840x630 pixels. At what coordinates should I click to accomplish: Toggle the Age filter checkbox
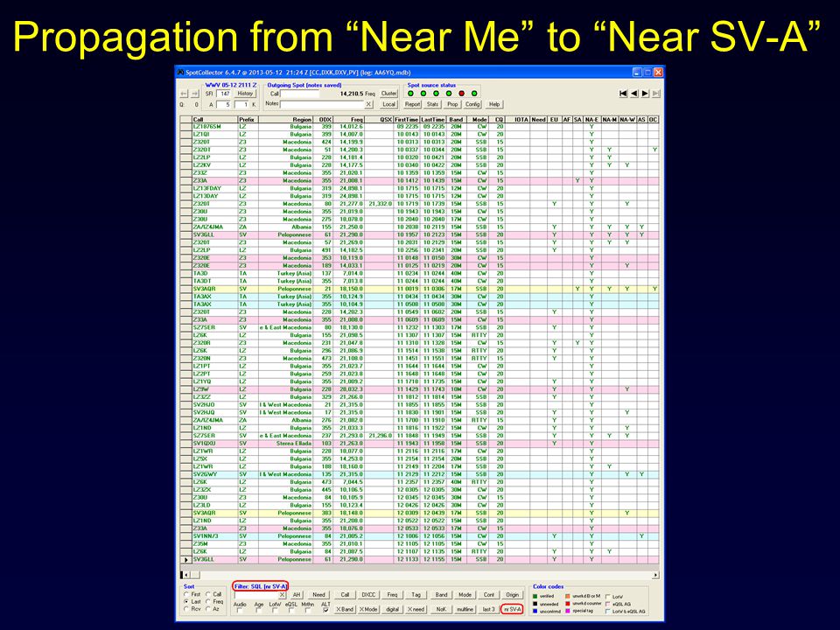pyautogui.click(x=259, y=610)
